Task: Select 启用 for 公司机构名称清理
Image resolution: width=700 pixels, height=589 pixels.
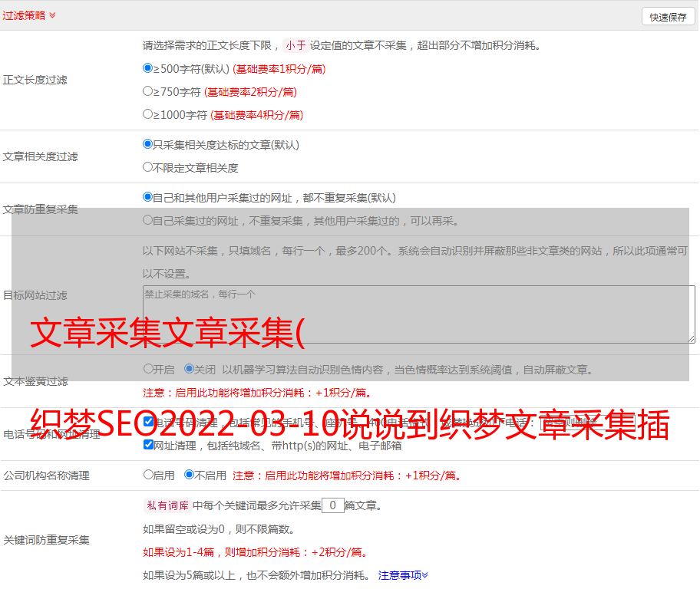Action: (x=148, y=474)
